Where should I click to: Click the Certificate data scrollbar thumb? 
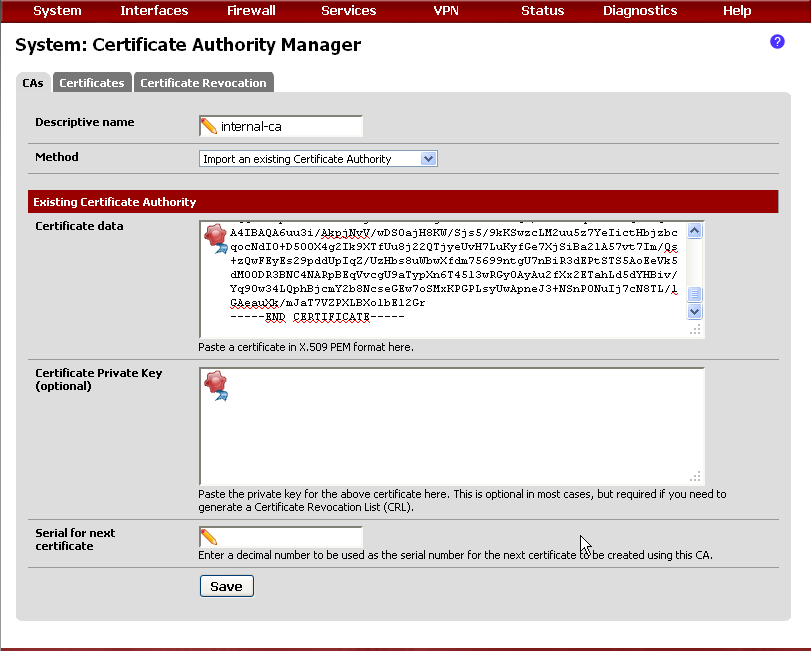tap(695, 294)
